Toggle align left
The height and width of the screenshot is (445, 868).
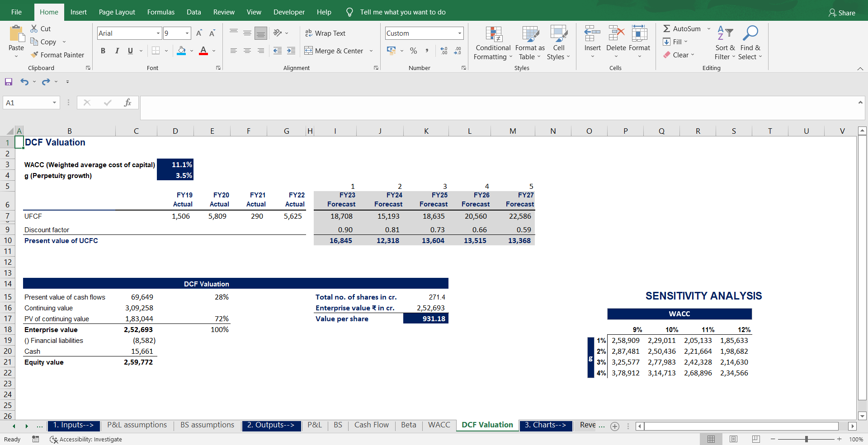(x=234, y=51)
